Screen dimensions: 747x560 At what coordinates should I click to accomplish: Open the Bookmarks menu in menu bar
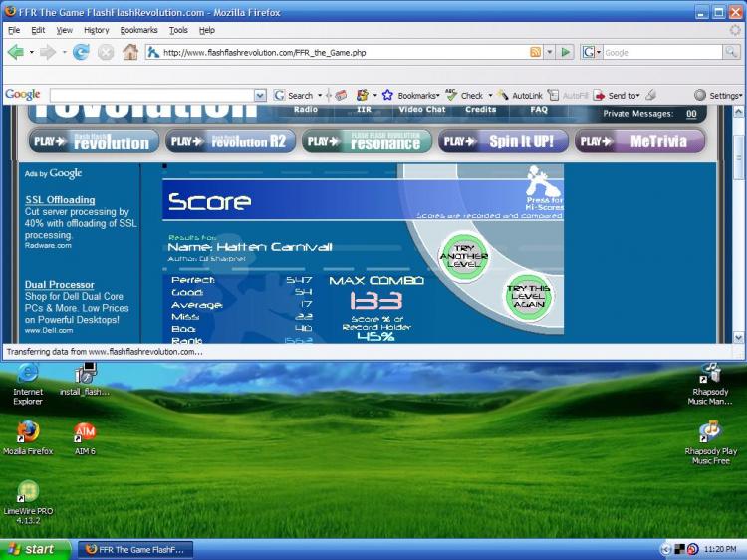(x=138, y=30)
